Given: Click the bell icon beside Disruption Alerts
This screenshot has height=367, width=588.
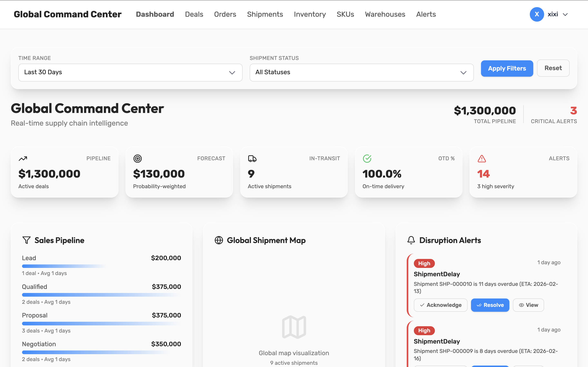Looking at the screenshot, I should tap(411, 240).
